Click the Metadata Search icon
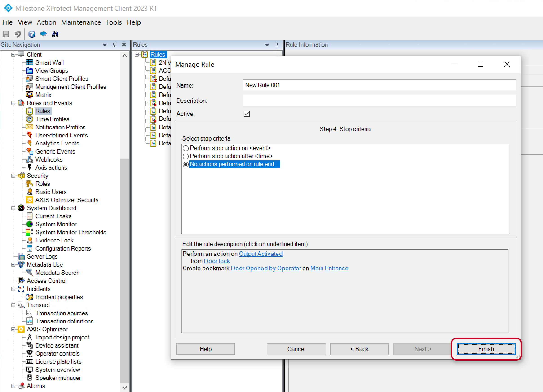This screenshot has width=543, height=392. (29, 273)
